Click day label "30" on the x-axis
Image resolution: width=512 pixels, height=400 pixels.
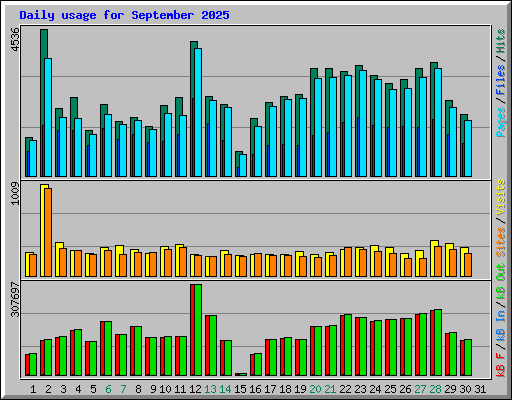pos(465,389)
